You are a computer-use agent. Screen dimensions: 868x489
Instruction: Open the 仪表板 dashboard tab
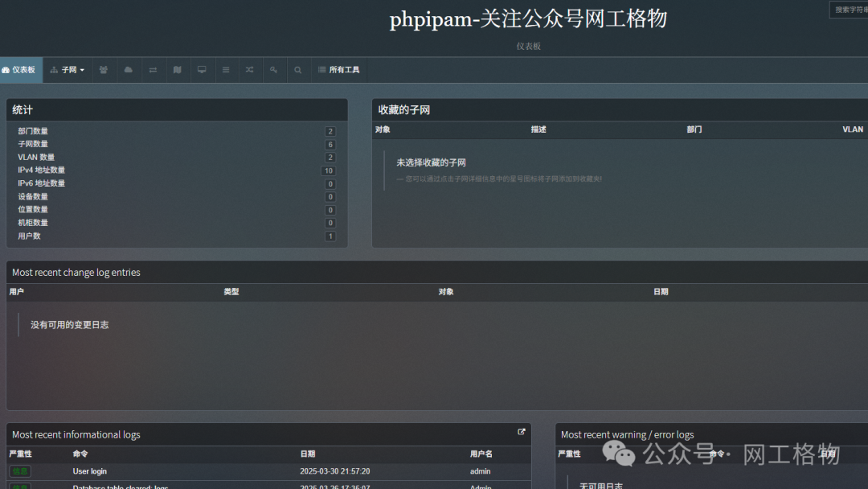[20, 70]
